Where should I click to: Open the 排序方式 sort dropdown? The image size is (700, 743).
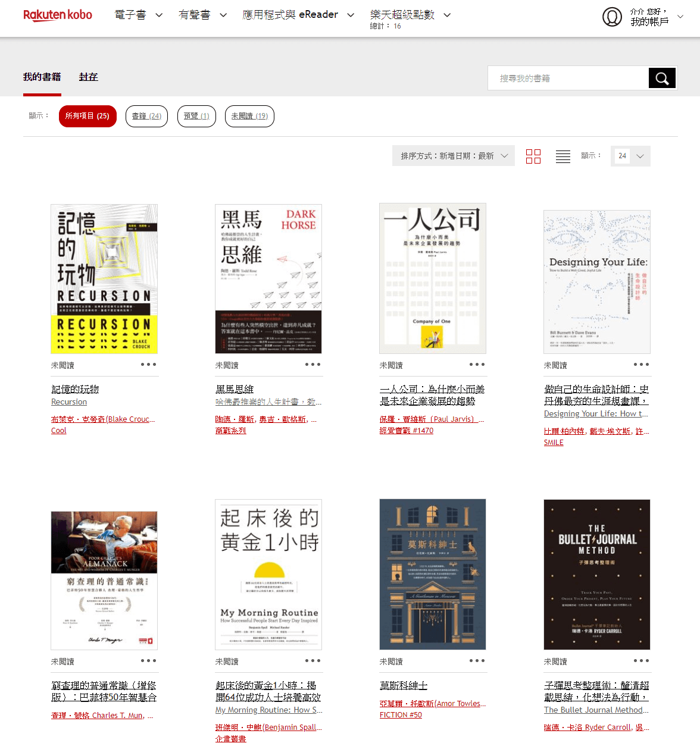pyautogui.click(x=453, y=155)
